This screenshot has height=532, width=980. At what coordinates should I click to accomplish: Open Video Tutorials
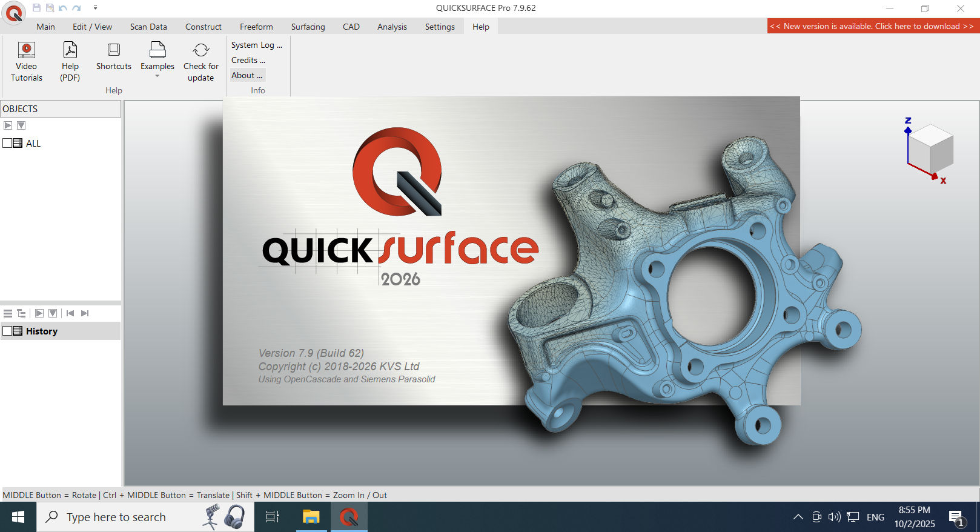27,62
